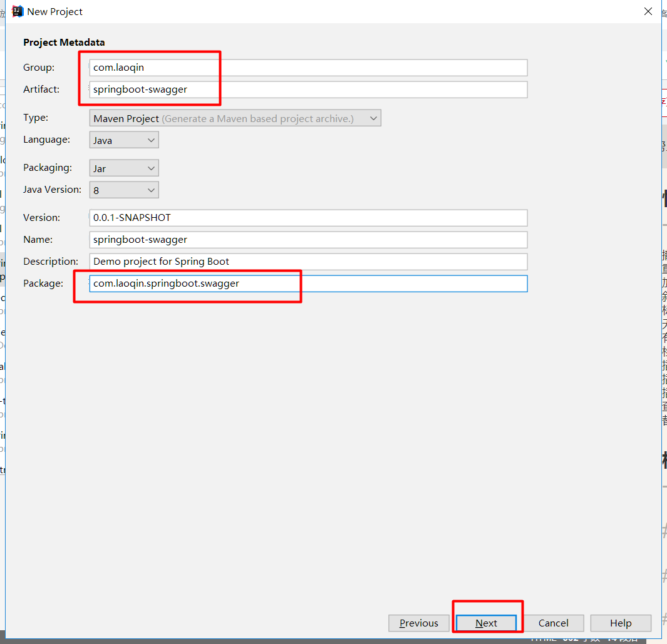Click the IntelliJ icon in title bar

pyautogui.click(x=17, y=11)
